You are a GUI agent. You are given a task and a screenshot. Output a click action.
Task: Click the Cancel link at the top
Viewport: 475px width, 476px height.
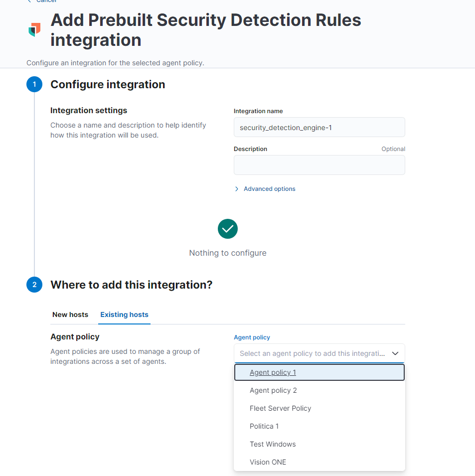[x=46, y=1]
